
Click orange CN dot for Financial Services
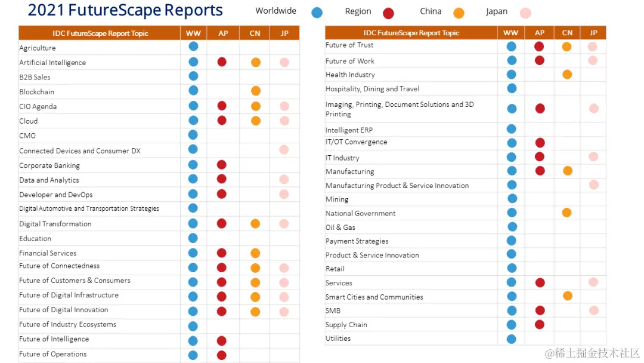pyautogui.click(x=255, y=253)
